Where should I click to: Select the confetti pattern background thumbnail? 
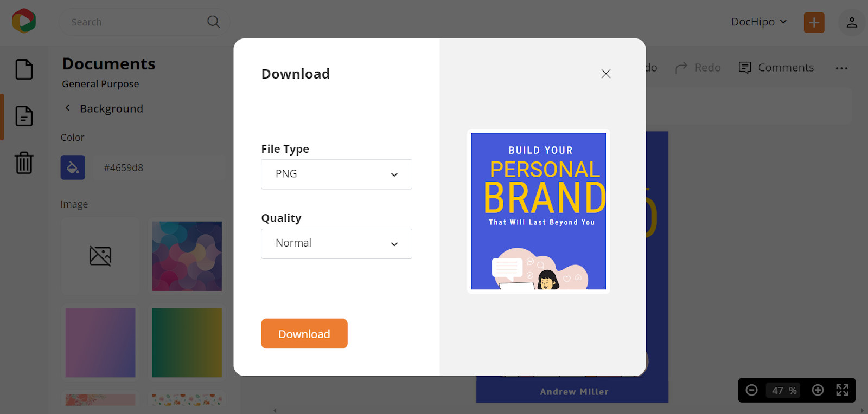pyautogui.click(x=187, y=400)
